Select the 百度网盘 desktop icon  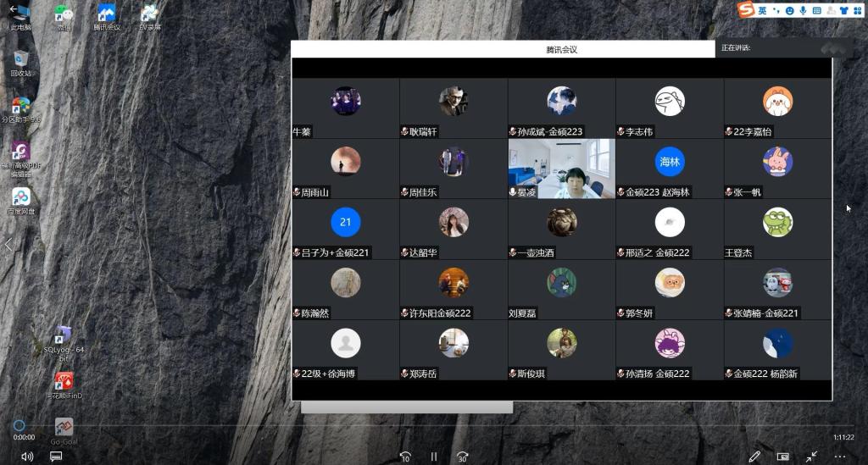point(21,202)
